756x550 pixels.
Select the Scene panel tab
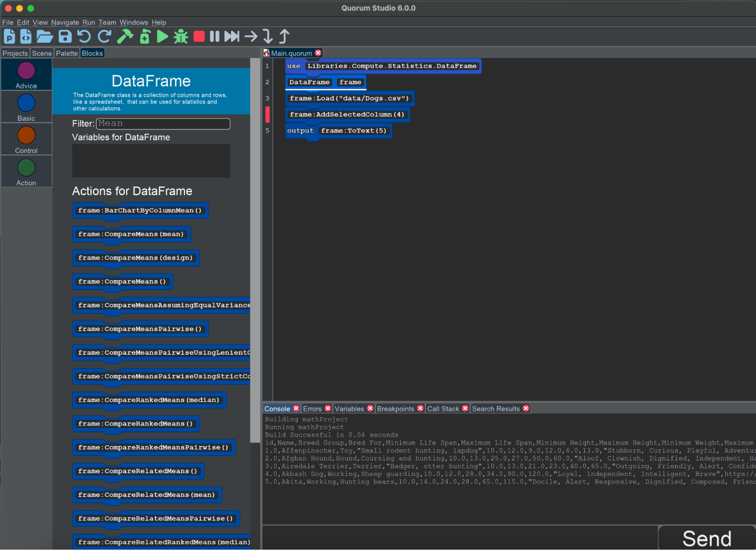point(42,53)
